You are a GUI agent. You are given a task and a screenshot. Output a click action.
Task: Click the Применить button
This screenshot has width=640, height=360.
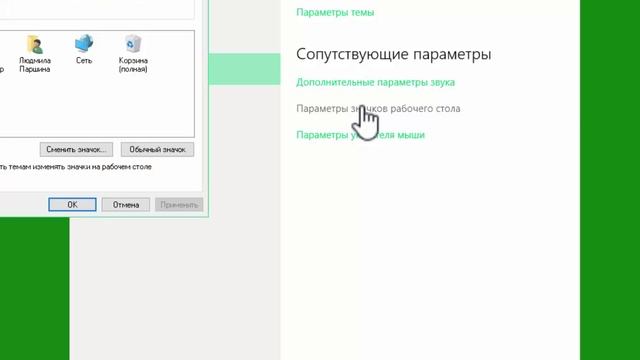coord(179,204)
